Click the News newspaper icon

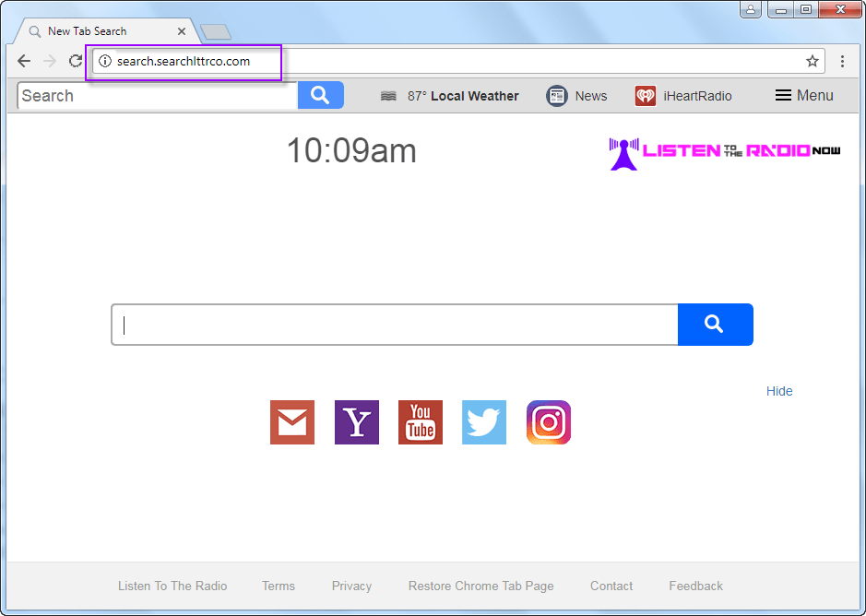tap(557, 96)
